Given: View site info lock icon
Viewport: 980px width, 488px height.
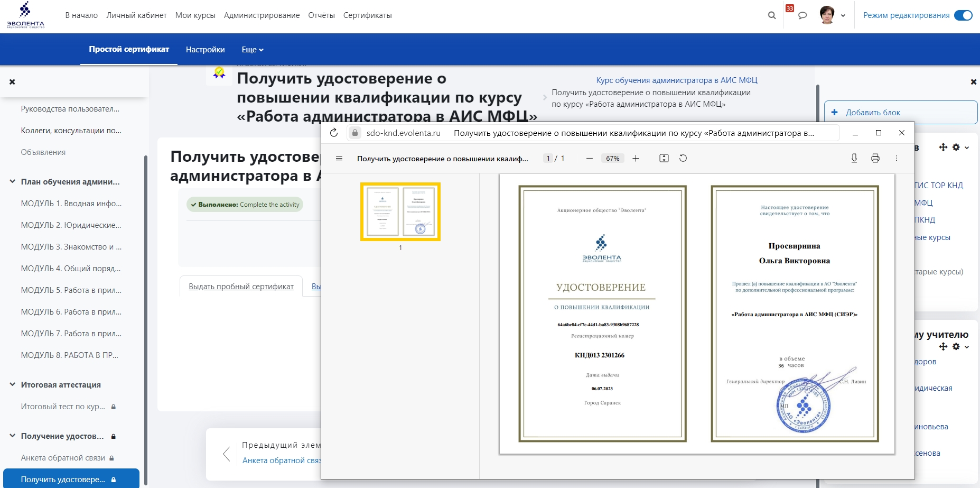Looking at the screenshot, I should pos(355,133).
